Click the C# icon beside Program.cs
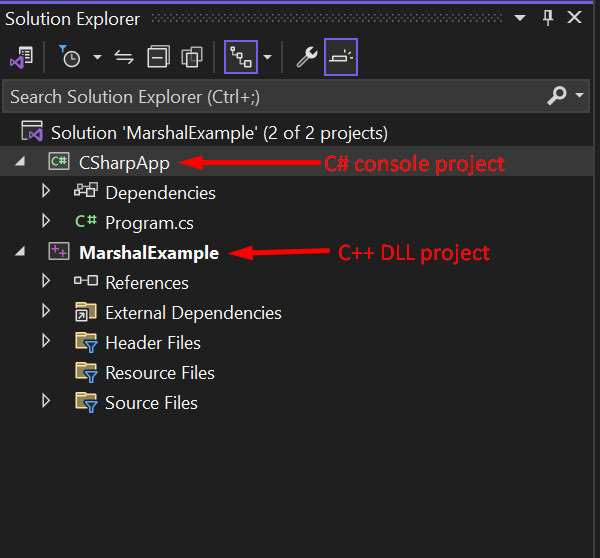 tap(86, 222)
